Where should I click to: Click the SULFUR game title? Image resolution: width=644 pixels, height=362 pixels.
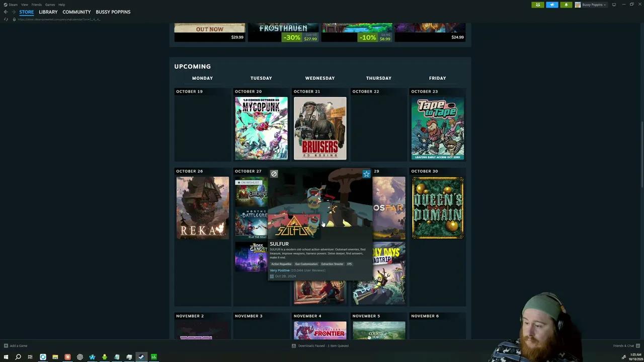(279, 244)
